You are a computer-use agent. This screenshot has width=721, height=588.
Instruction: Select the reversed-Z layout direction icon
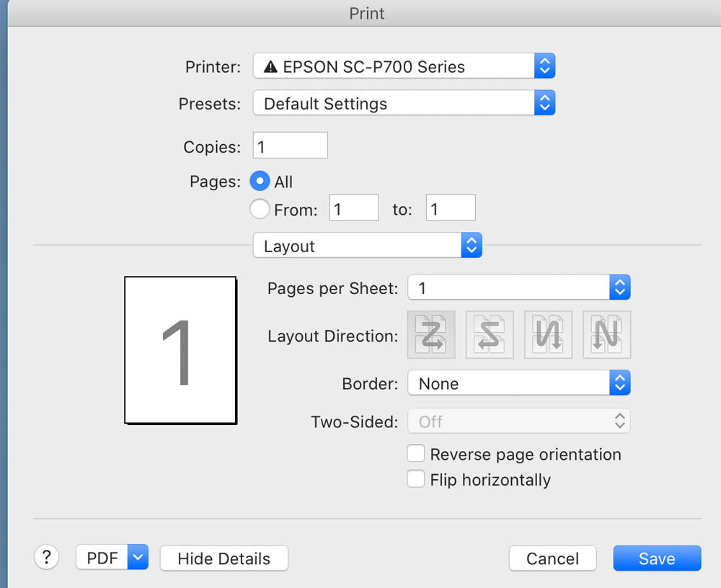pos(490,335)
